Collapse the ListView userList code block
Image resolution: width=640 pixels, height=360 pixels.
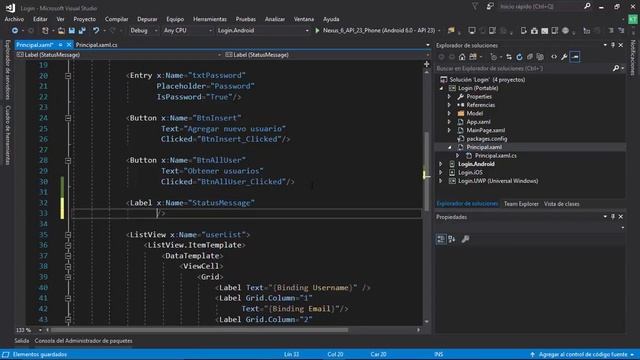tap(68, 235)
